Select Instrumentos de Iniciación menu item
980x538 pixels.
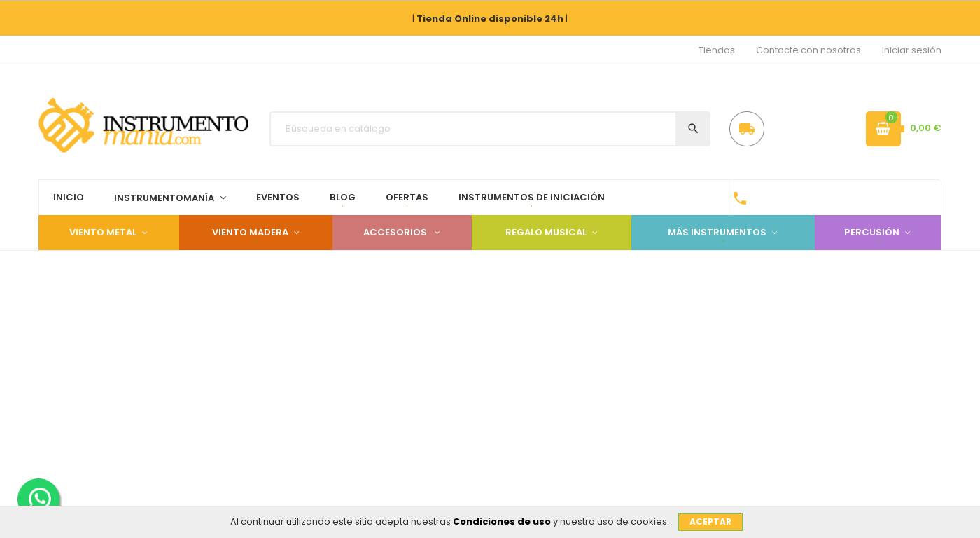(531, 198)
